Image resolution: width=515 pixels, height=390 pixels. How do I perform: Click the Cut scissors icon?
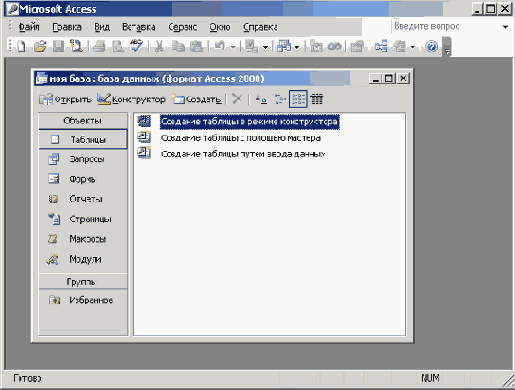pos(159,46)
